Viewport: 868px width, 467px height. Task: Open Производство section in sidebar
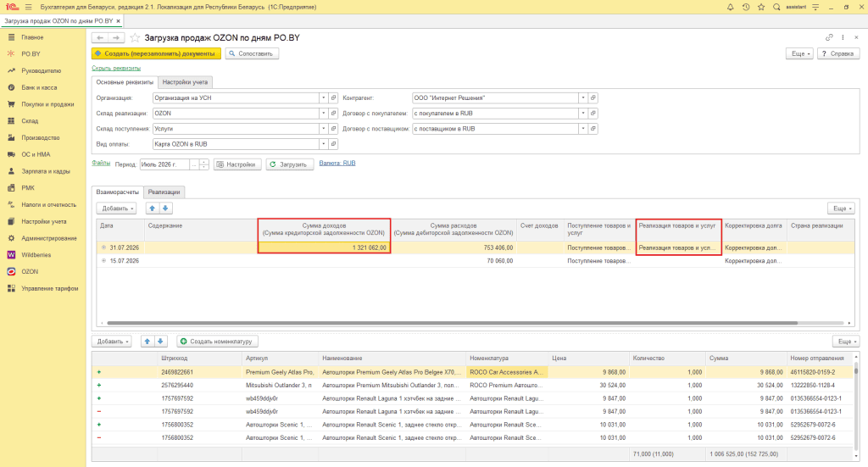(x=41, y=138)
